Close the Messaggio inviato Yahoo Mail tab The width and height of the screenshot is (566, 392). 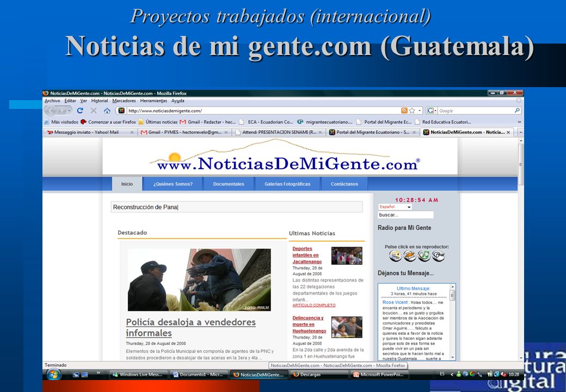click(132, 132)
